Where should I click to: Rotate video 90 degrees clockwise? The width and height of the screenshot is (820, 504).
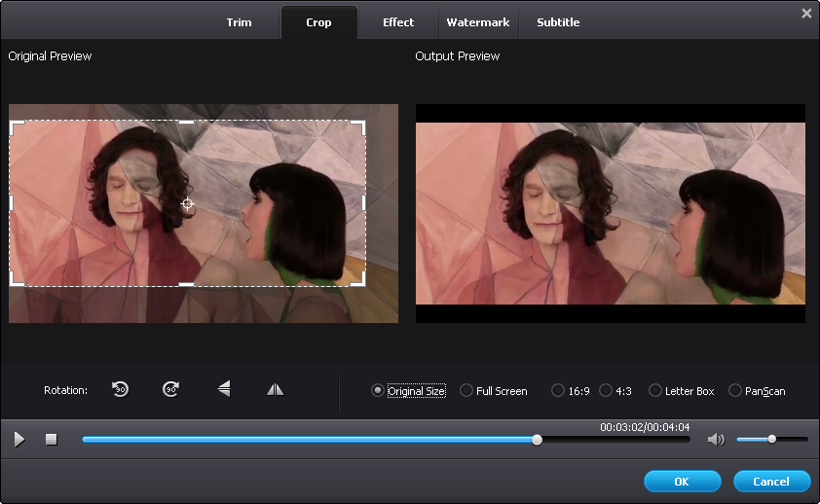click(x=170, y=389)
